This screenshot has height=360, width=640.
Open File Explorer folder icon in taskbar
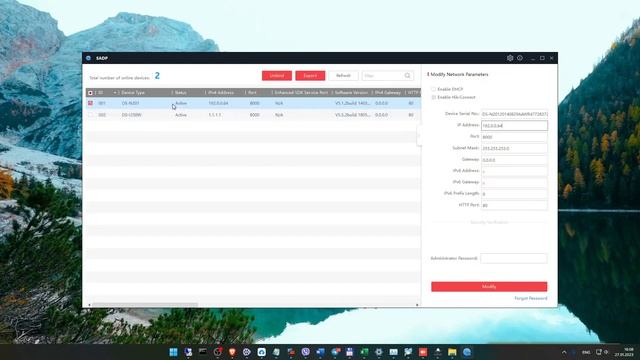click(452, 352)
